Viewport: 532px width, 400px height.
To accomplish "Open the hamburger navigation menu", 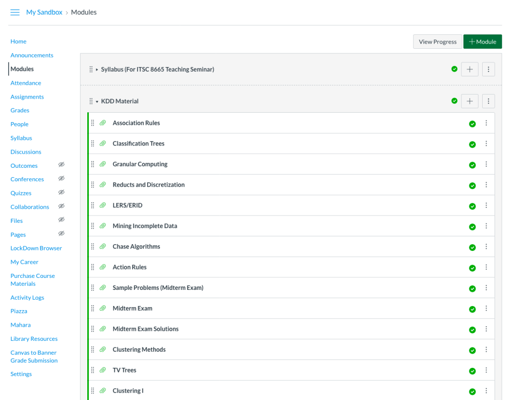I will [x=15, y=12].
